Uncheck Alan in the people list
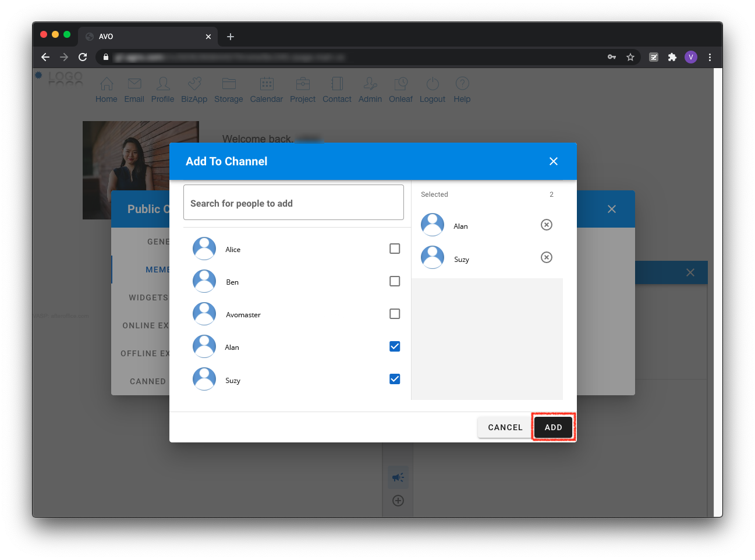This screenshot has width=755, height=560. click(395, 346)
